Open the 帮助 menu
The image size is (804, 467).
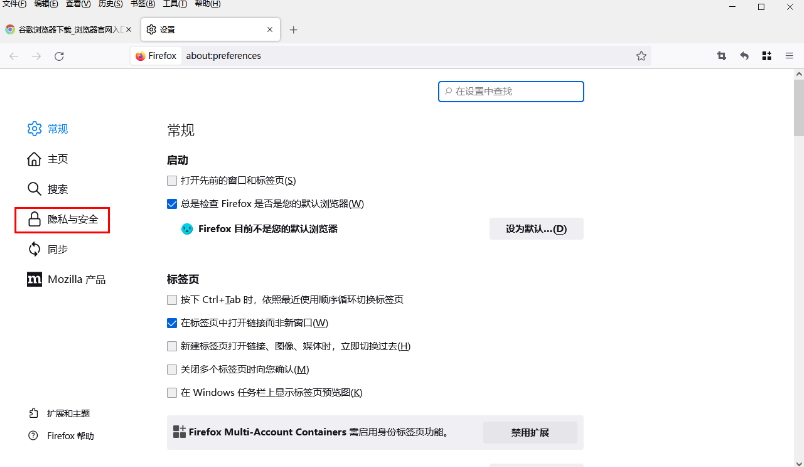pos(208,4)
